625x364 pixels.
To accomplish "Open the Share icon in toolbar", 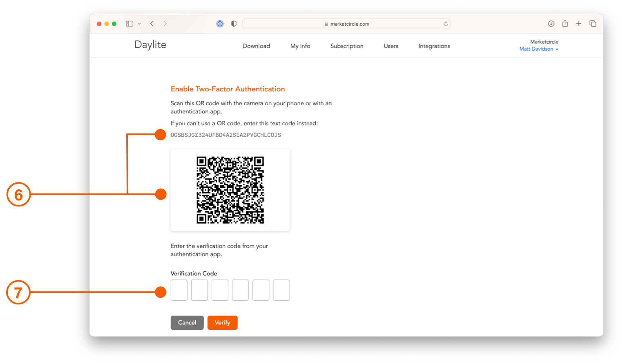I will (565, 23).
